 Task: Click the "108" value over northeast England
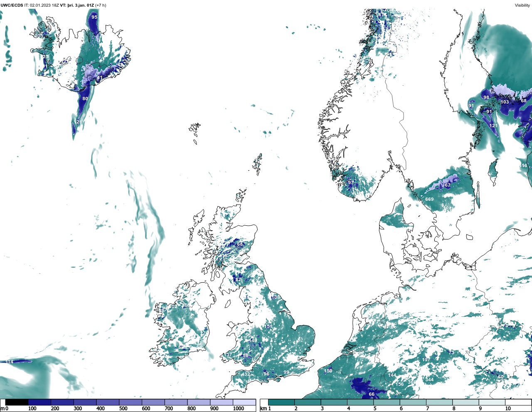(x=276, y=297)
